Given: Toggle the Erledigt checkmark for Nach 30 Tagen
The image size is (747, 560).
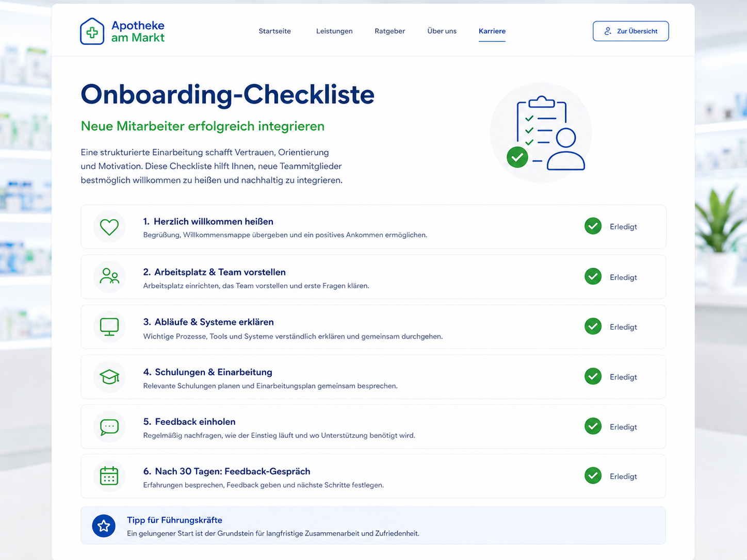Looking at the screenshot, I should pos(593,475).
